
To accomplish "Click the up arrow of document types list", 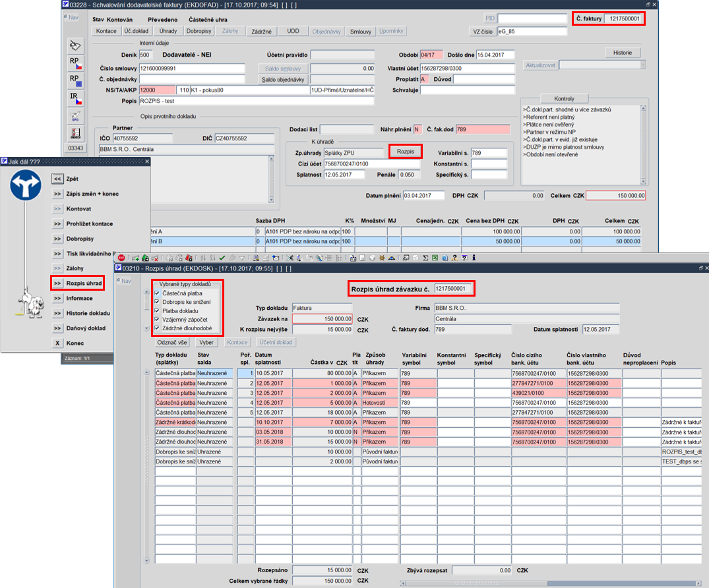I will [x=146, y=292].
